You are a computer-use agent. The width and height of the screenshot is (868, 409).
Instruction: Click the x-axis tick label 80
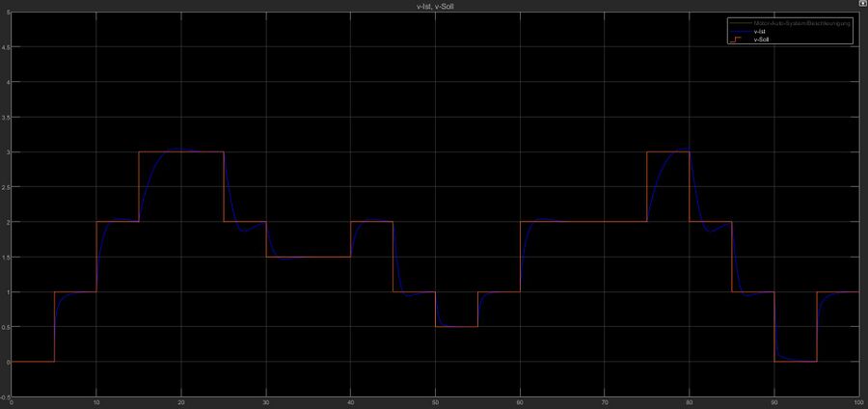[690, 402]
